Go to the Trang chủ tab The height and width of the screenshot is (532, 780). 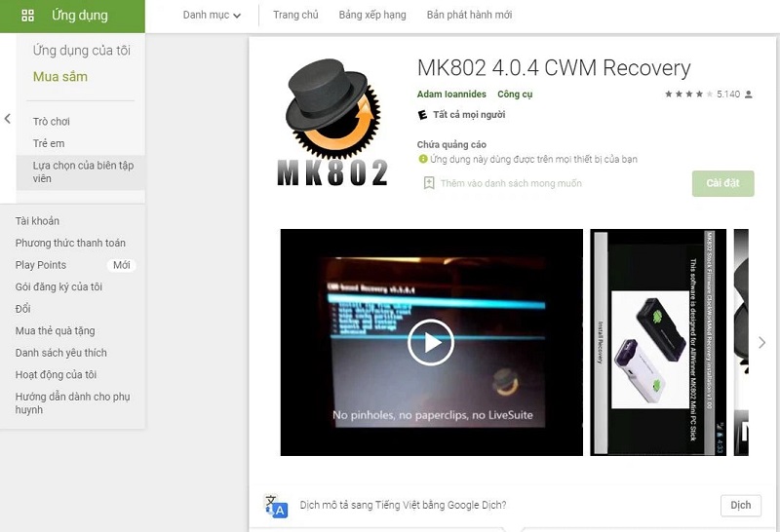point(295,15)
